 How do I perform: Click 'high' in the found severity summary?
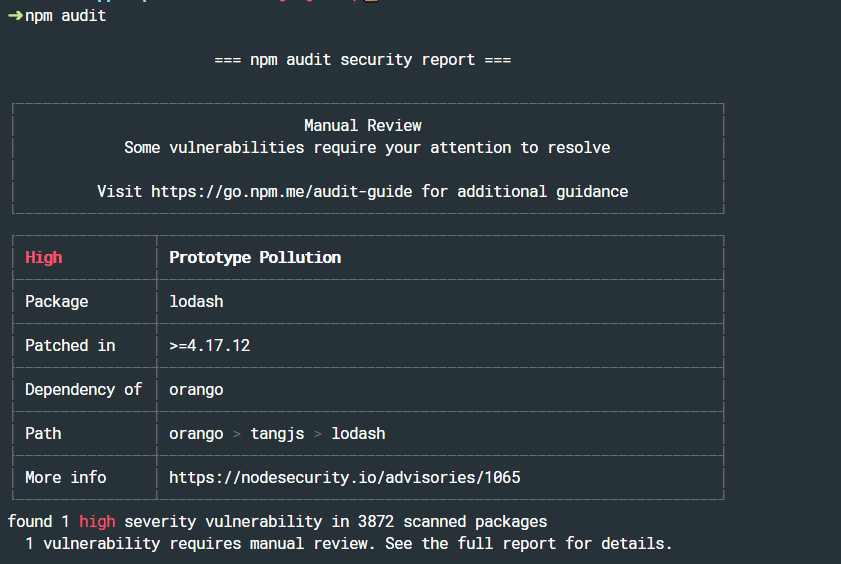[x=97, y=521]
